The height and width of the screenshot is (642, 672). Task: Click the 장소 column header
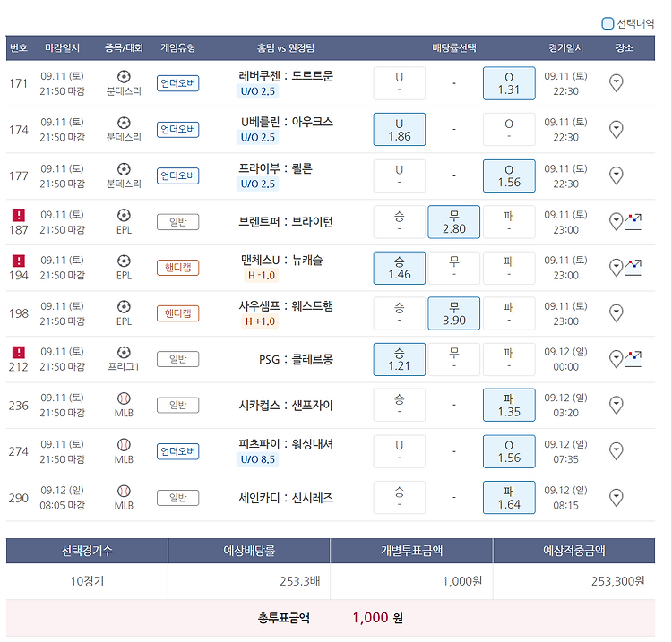point(625,47)
